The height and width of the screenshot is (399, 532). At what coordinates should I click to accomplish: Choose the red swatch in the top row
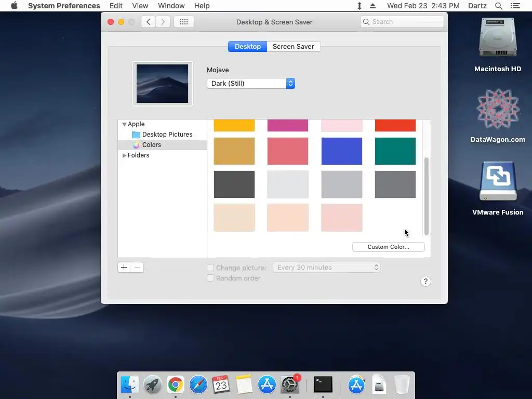point(395,125)
